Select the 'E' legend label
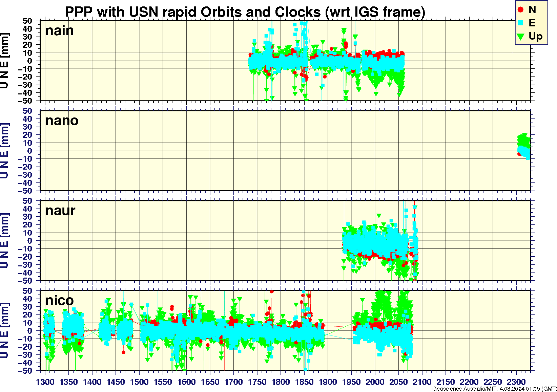 point(532,23)
